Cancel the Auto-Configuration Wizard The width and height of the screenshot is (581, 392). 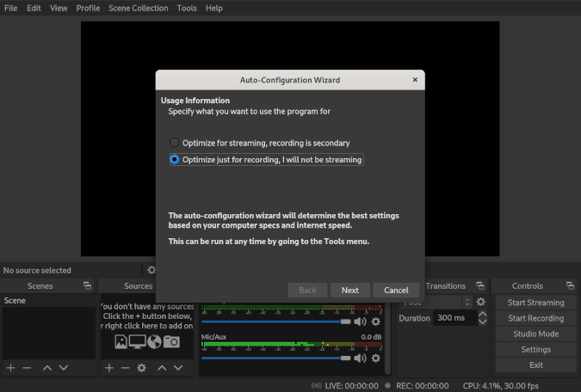coord(396,290)
